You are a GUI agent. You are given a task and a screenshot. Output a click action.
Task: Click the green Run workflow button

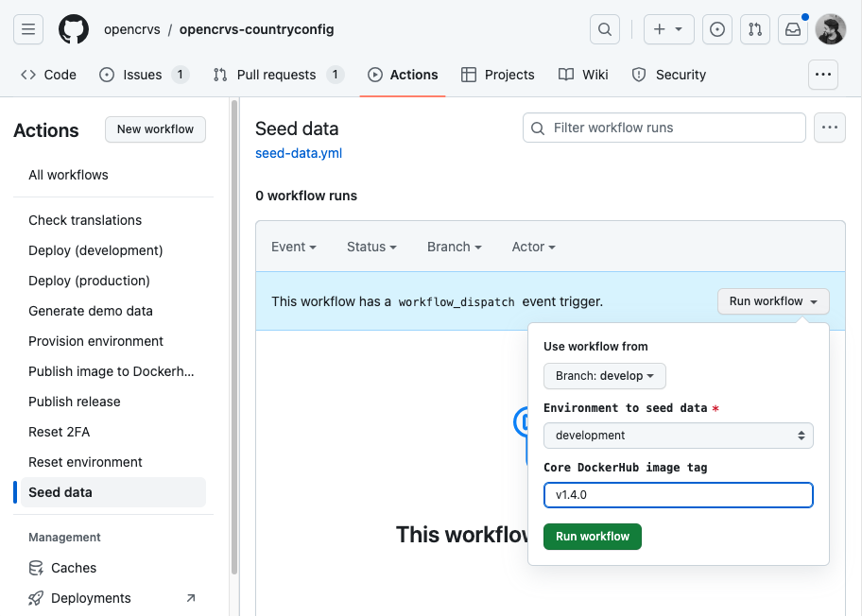click(593, 537)
